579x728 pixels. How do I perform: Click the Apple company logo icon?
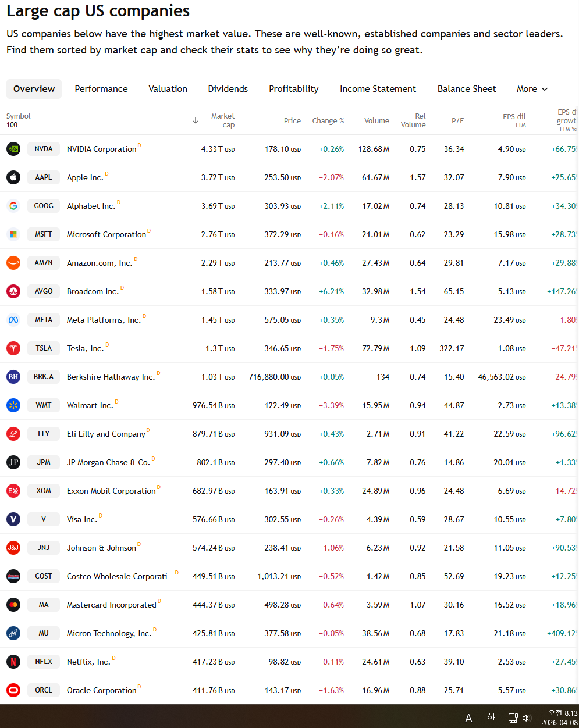(13, 177)
